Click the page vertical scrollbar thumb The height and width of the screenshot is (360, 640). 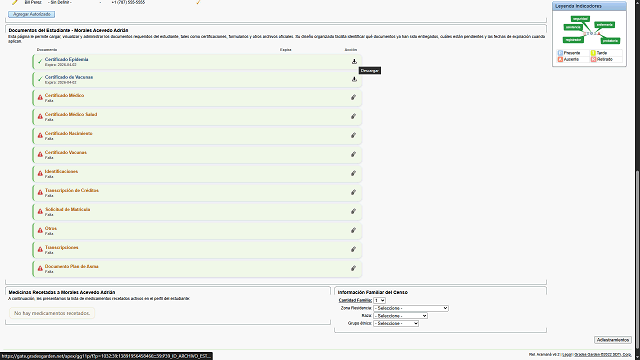pyautogui.click(x=638, y=259)
